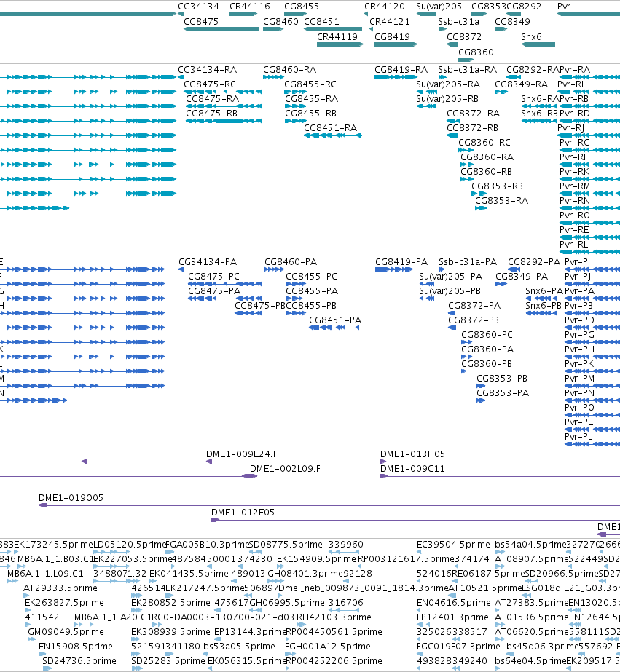Select the Pvr-PM protein label
This screenshot has height=672, width=620.
tap(579, 379)
